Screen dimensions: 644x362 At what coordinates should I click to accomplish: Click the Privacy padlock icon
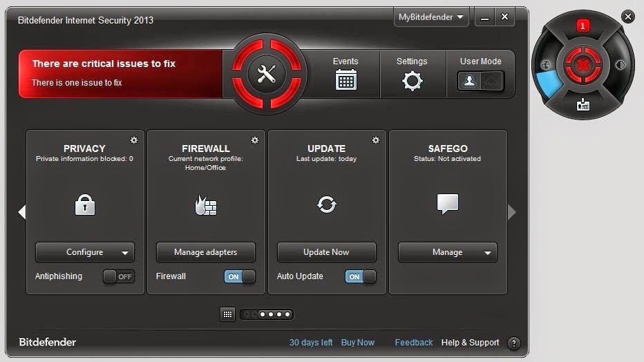[85, 204]
